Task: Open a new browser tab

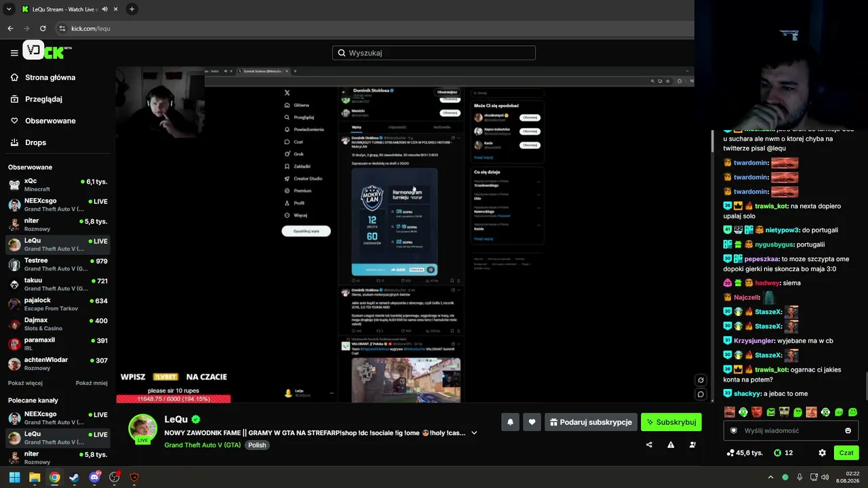Action: 132,9
